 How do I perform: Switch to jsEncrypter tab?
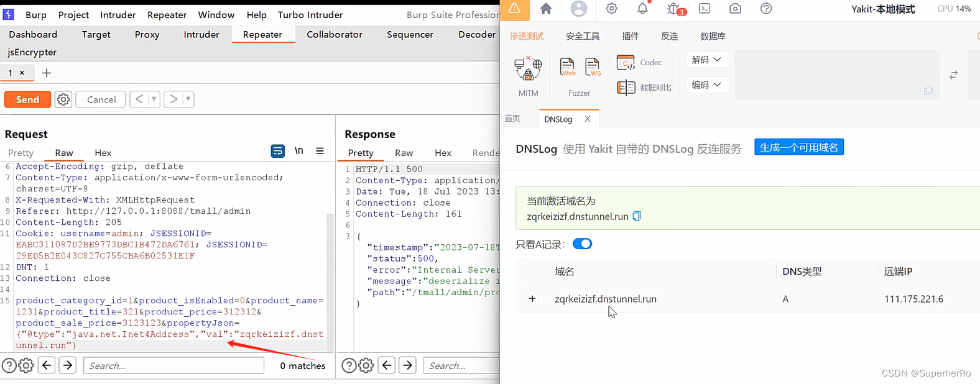point(32,52)
